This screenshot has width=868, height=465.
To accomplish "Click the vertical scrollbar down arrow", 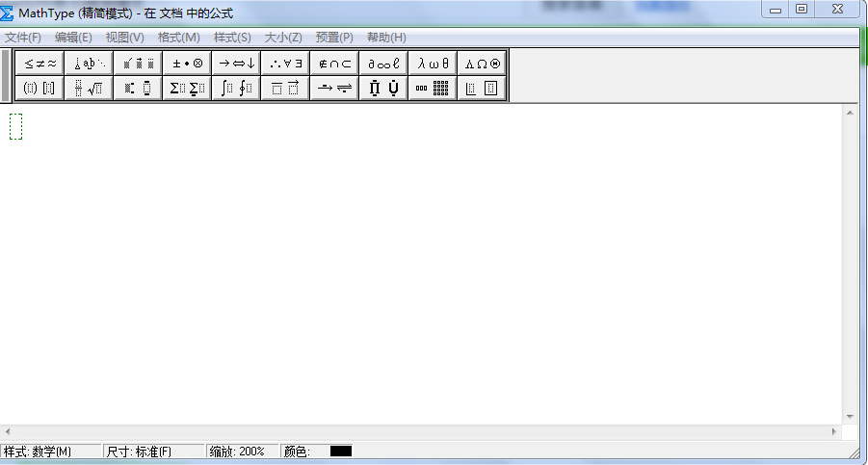I will tap(851, 417).
